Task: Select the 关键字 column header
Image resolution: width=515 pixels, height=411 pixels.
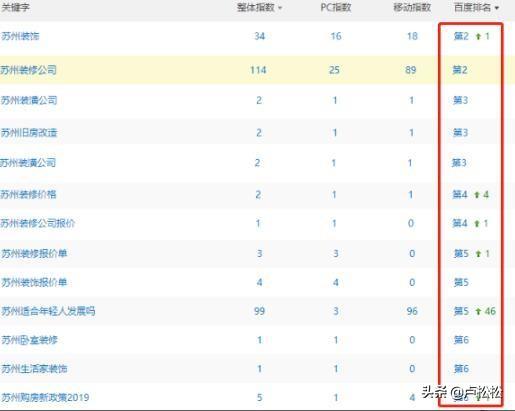Action: pos(15,7)
